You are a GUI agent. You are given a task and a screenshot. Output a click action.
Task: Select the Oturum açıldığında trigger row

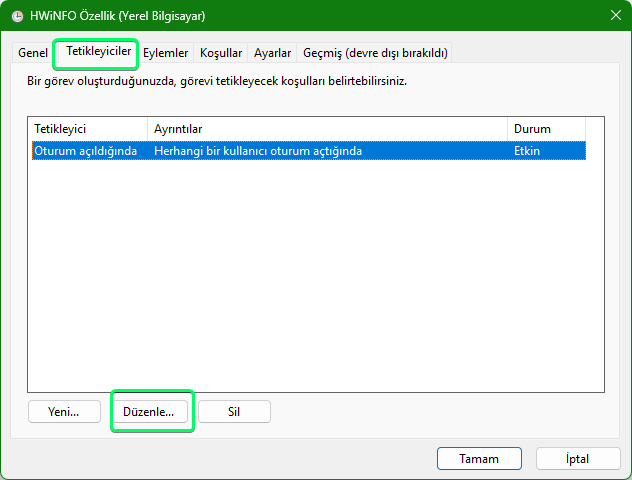pyautogui.click(x=309, y=151)
